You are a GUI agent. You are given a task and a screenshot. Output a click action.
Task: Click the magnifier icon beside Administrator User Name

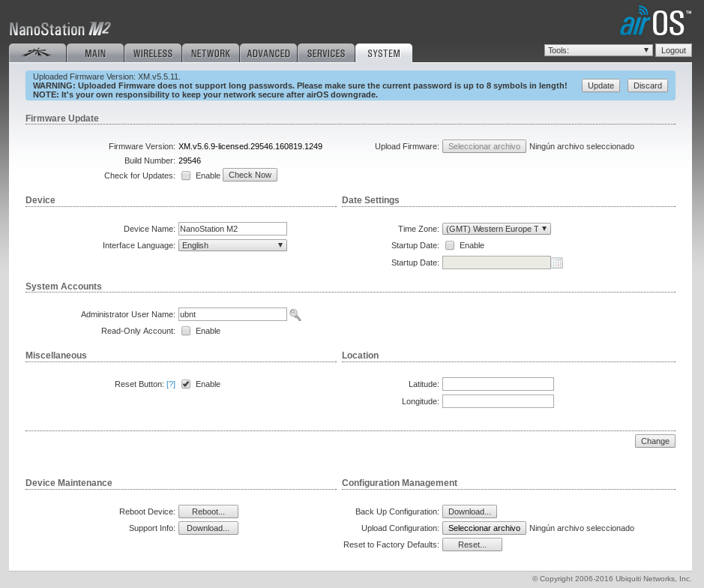click(x=295, y=315)
